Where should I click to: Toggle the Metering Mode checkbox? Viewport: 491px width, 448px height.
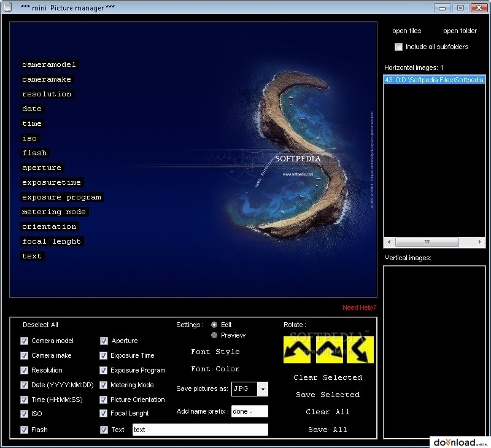click(103, 385)
